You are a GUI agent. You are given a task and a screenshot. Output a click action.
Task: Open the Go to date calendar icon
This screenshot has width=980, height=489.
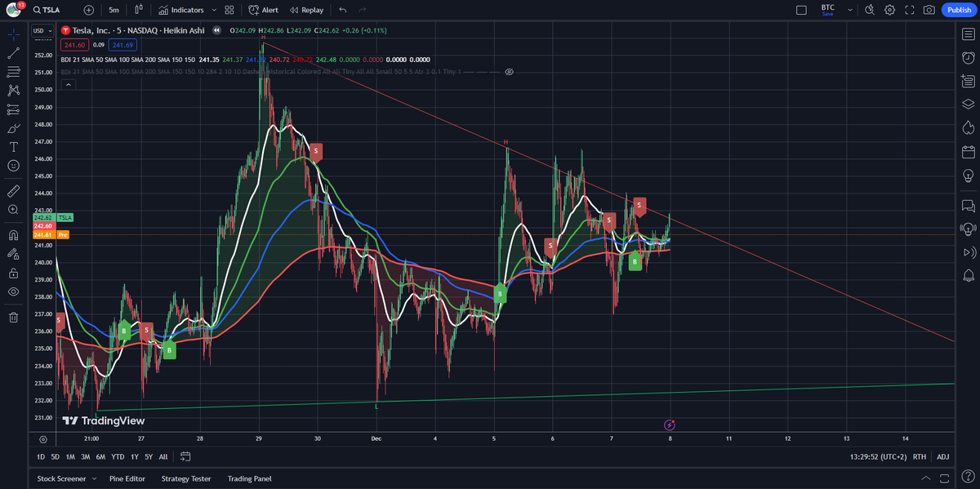tap(185, 456)
